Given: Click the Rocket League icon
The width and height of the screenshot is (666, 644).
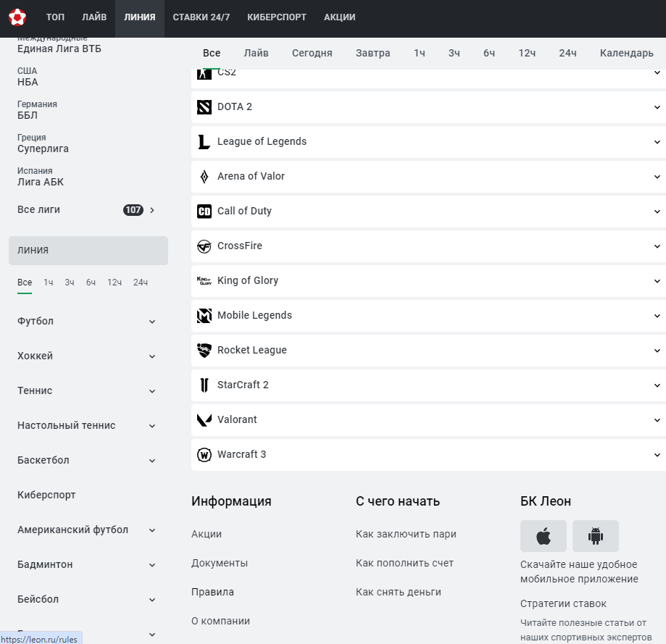Looking at the screenshot, I should click(x=204, y=351).
